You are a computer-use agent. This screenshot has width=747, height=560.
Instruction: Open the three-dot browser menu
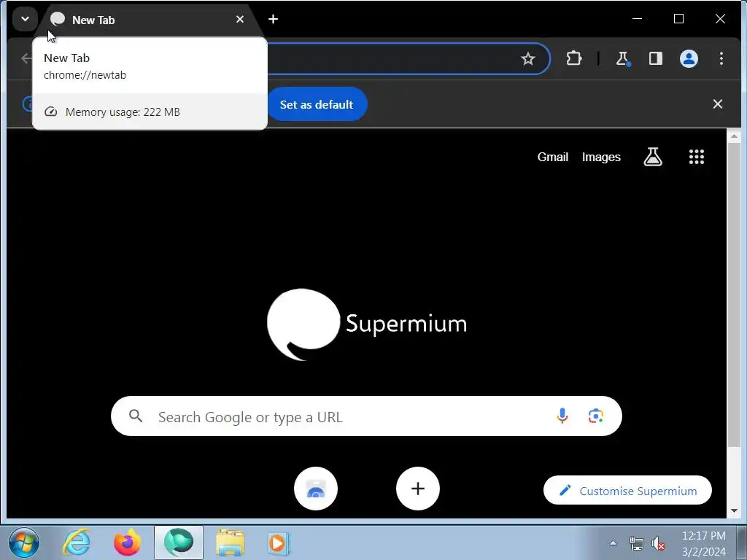tap(721, 58)
